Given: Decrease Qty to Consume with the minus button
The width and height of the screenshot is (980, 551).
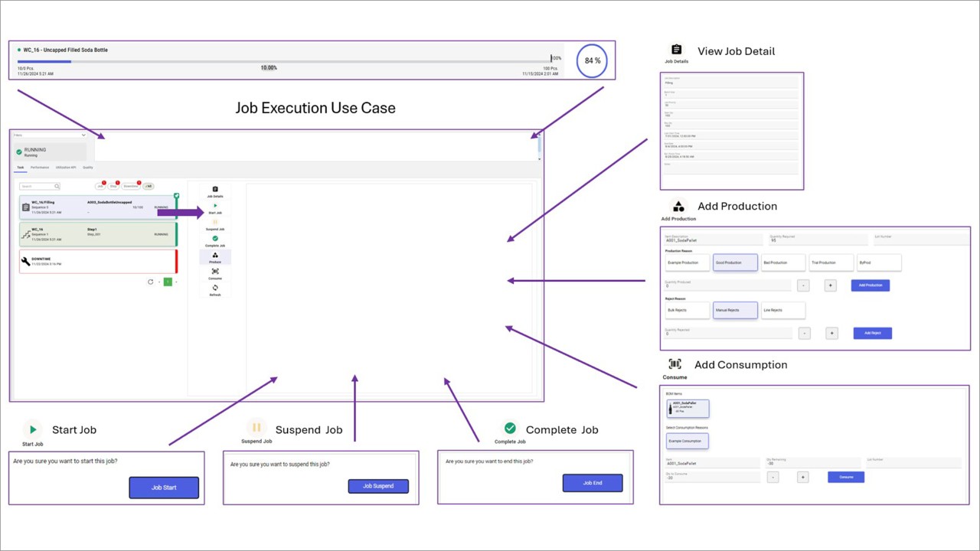Looking at the screenshot, I should (x=773, y=477).
